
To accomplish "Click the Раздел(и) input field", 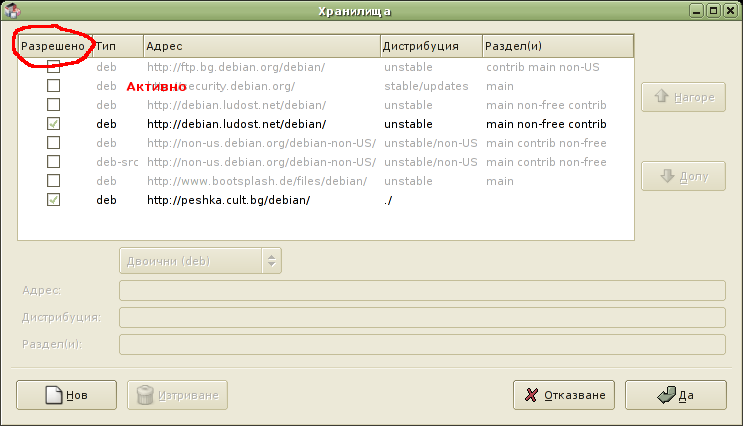I will pos(421,344).
